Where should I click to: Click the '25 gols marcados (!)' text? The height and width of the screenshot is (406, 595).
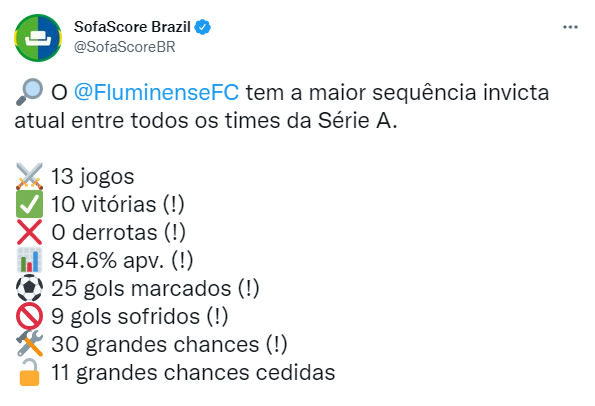coord(155,289)
